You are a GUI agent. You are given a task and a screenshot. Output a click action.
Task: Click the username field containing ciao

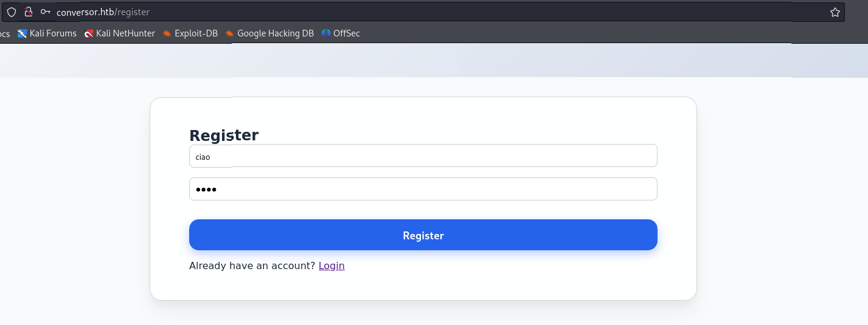[x=423, y=156]
